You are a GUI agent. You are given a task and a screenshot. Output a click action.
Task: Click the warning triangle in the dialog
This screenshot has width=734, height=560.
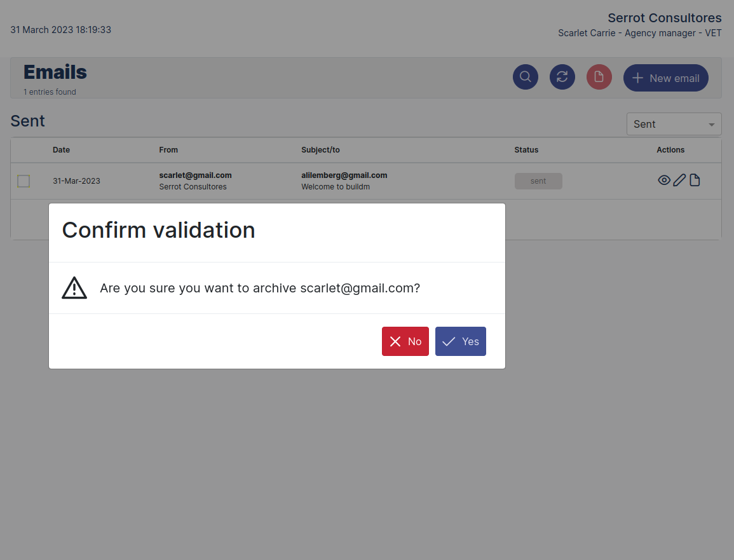[x=74, y=287]
